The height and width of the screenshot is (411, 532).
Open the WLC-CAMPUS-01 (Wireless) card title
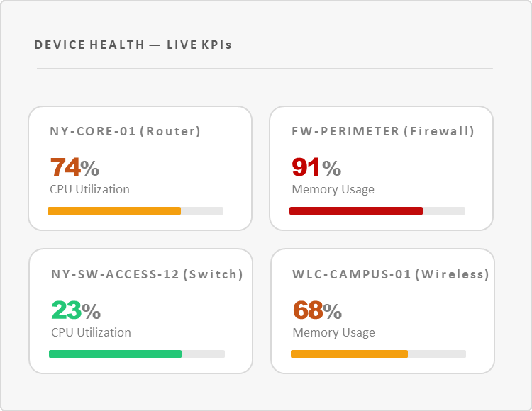(391, 274)
